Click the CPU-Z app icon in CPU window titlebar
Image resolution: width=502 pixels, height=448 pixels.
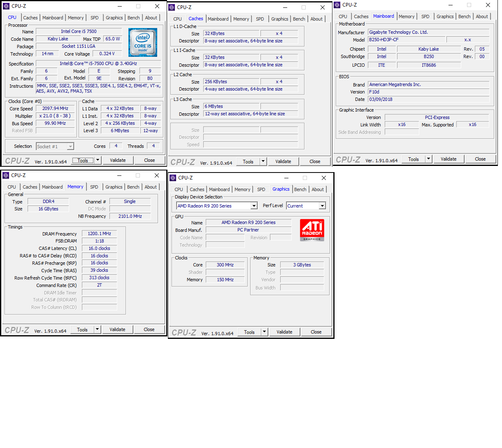pyautogui.click(x=6, y=6)
